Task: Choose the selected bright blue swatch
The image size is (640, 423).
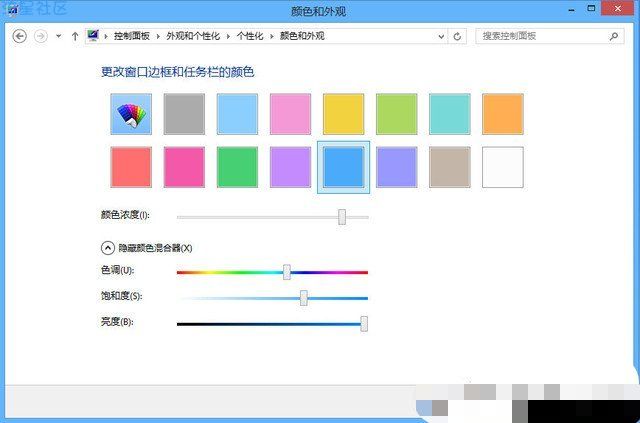Action: coord(343,167)
